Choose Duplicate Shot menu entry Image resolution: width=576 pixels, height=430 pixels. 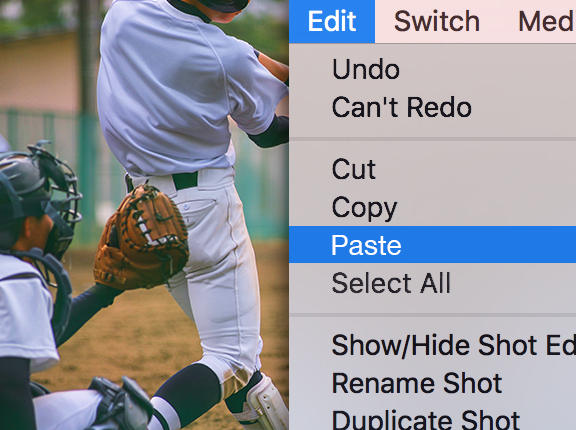tap(432, 418)
